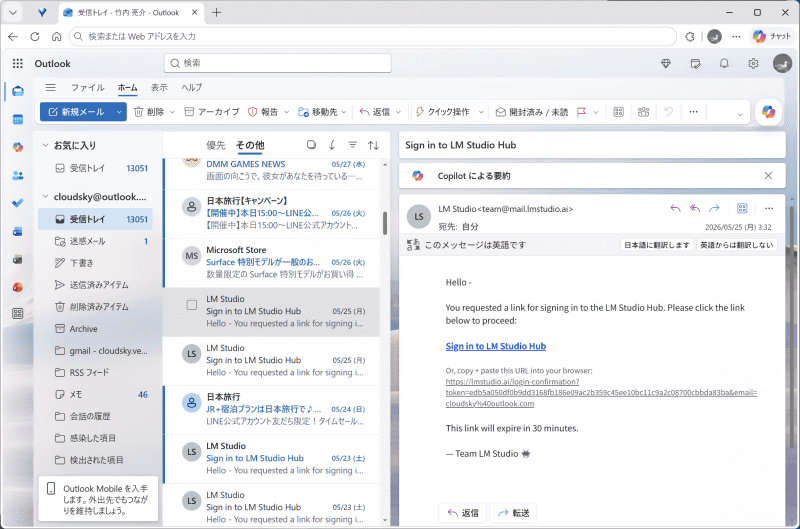
Task: Click forward arrow icon in message header
Action: (714, 208)
